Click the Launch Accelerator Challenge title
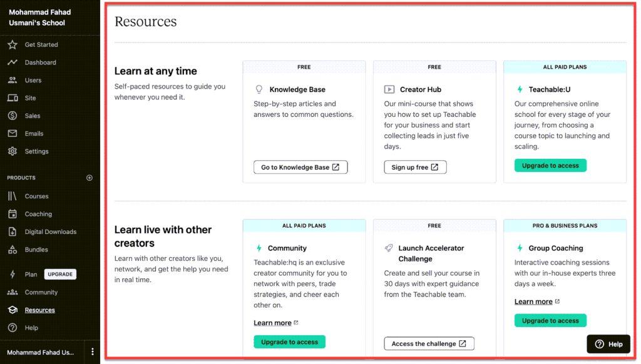641x364 pixels. 431,253
